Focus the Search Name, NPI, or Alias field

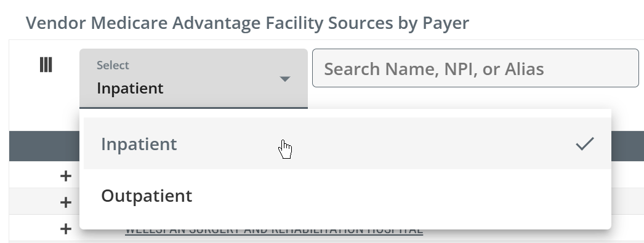[x=475, y=68]
